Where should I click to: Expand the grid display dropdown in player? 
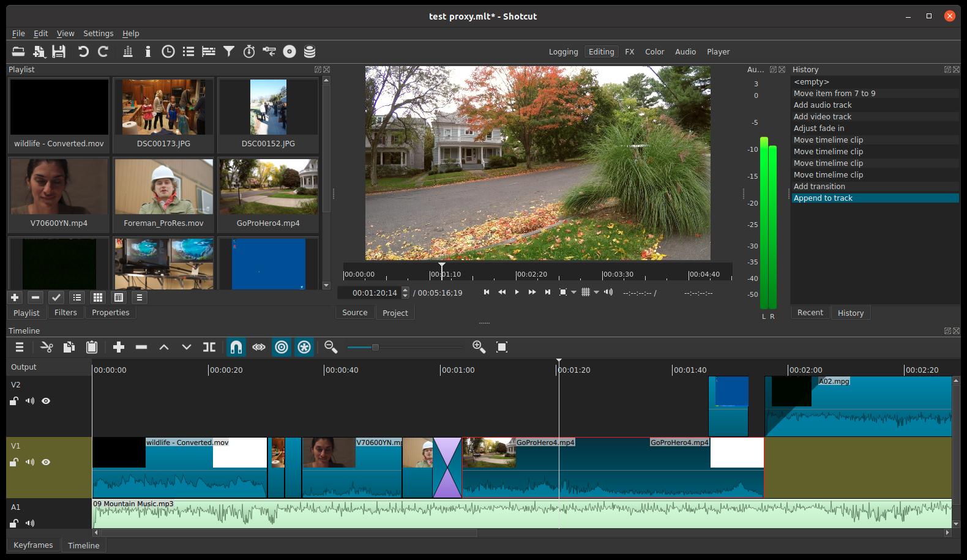coord(596,293)
